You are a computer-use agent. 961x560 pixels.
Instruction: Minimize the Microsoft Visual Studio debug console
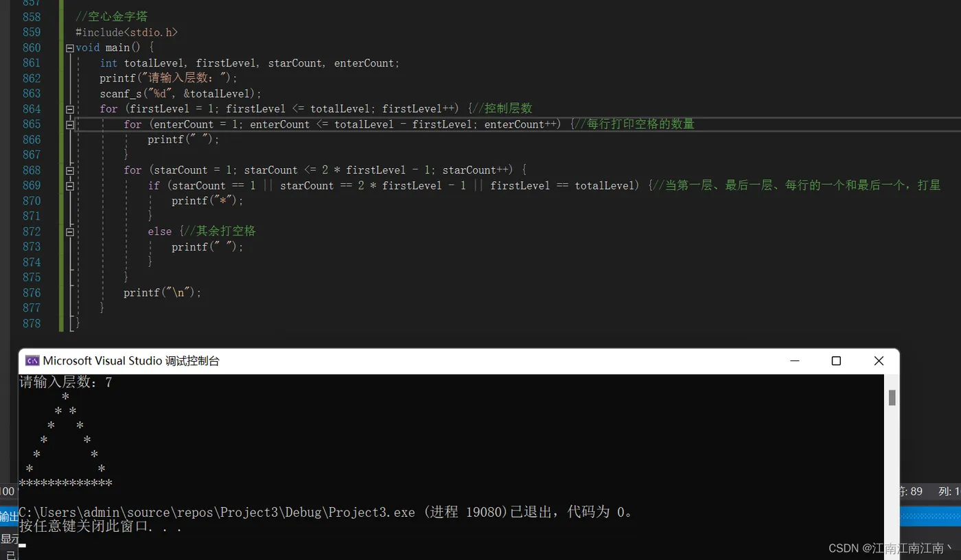[x=794, y=361]
